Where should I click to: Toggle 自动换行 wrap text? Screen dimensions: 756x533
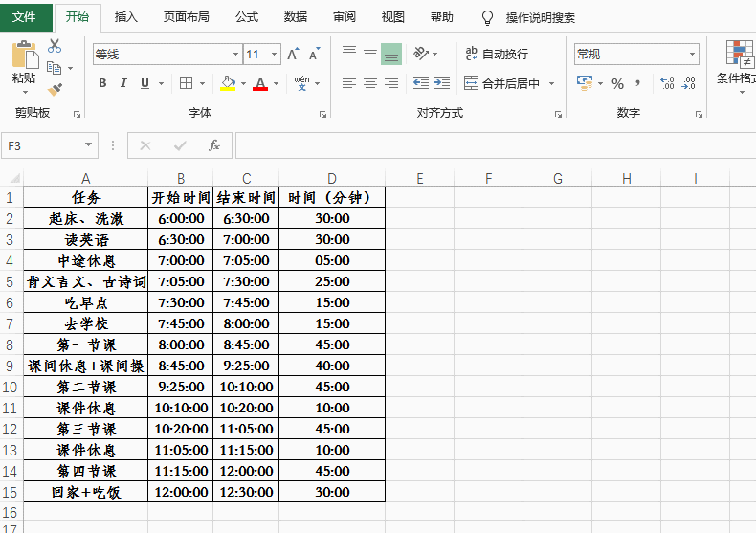pyautogui.click(x=497, y=54)
